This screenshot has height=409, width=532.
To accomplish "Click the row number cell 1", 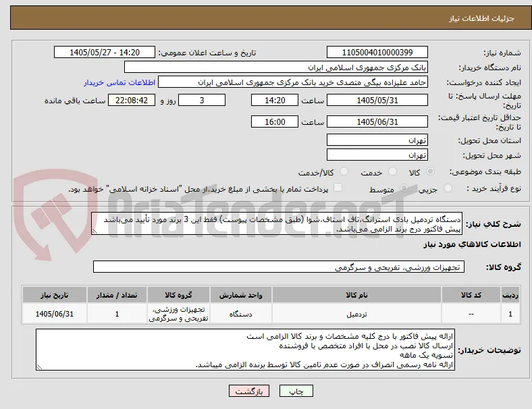I will (510, 314).
